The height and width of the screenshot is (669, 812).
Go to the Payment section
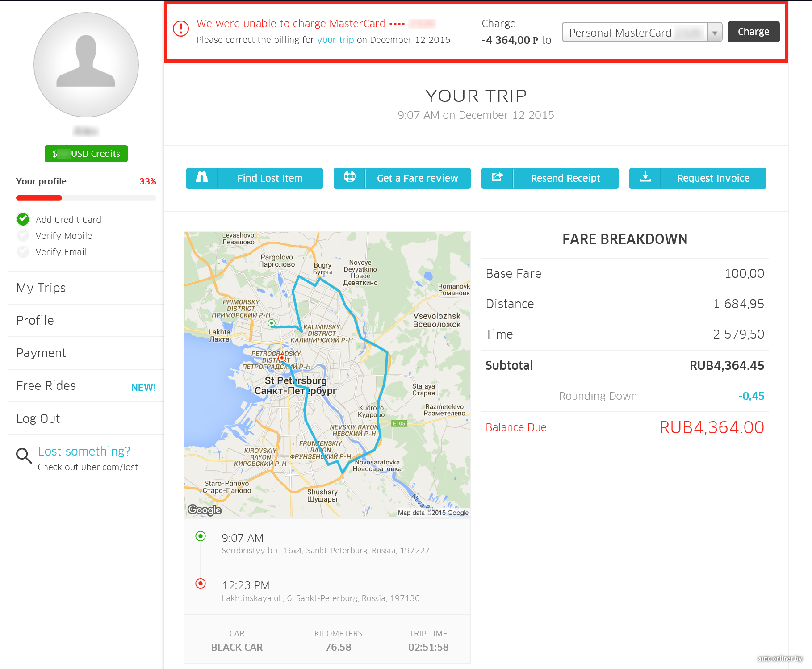tap(86, 353)
